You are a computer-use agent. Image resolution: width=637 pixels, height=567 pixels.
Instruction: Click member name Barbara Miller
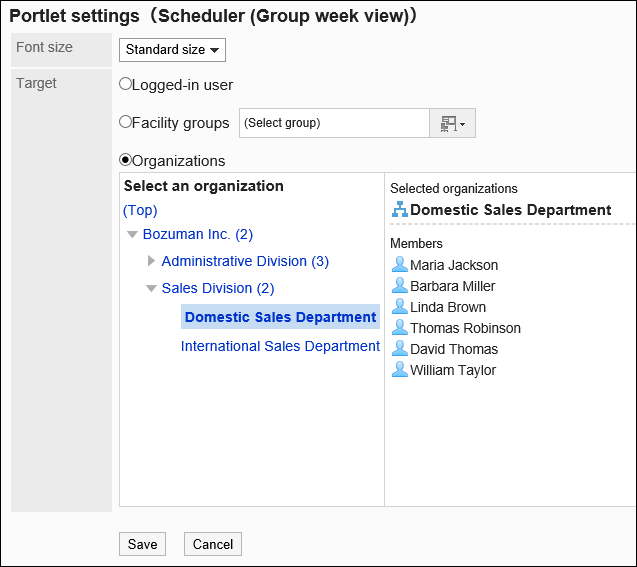coord(453,286)
